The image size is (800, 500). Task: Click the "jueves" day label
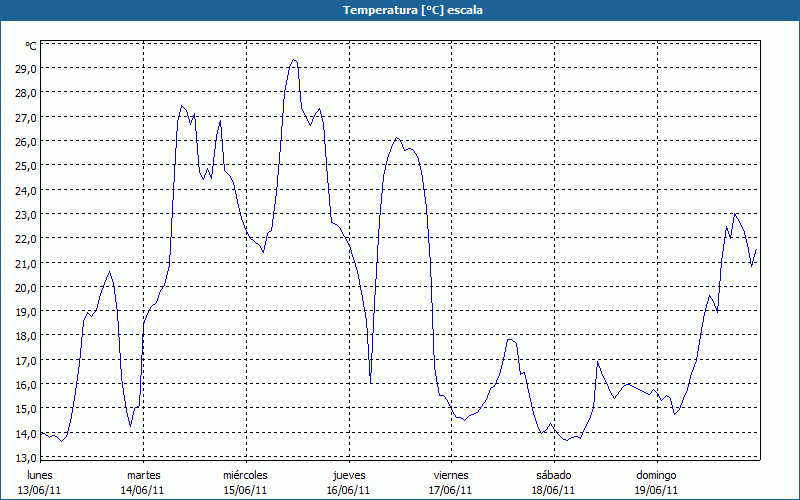348,475
